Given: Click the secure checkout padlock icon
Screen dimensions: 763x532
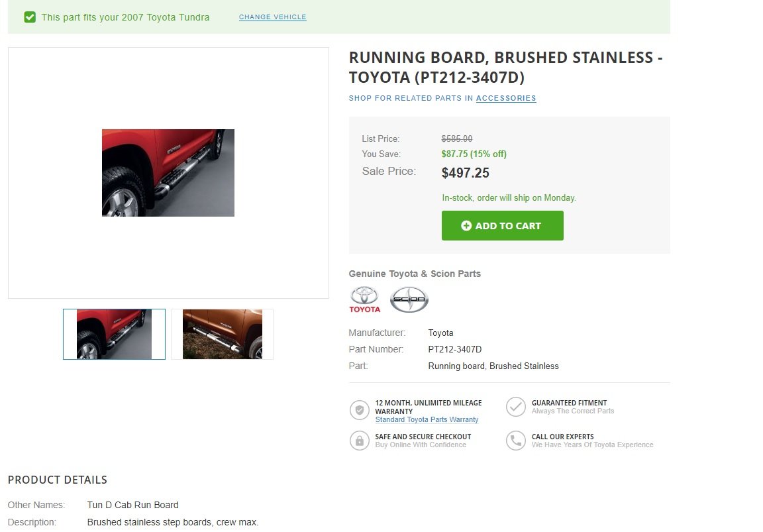Looking at the screenshot, I should (360, 441).
